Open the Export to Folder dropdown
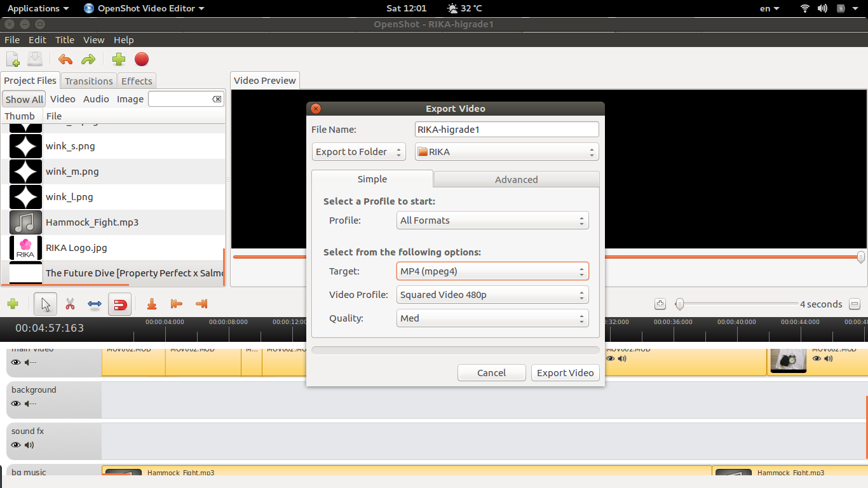 tap(358, 152)
